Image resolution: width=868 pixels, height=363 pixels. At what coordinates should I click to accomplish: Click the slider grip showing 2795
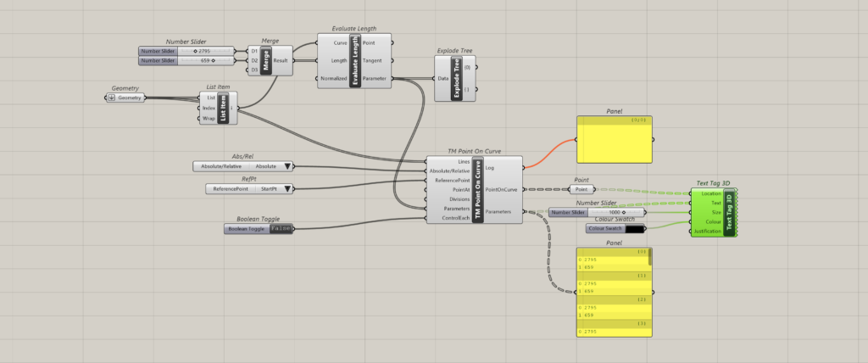tap(197, 51)
